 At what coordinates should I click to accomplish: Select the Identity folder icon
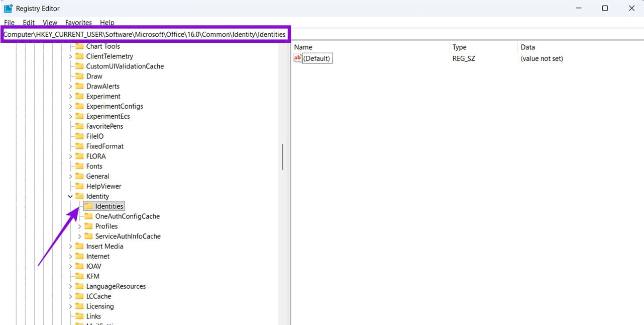pos(79,196)
